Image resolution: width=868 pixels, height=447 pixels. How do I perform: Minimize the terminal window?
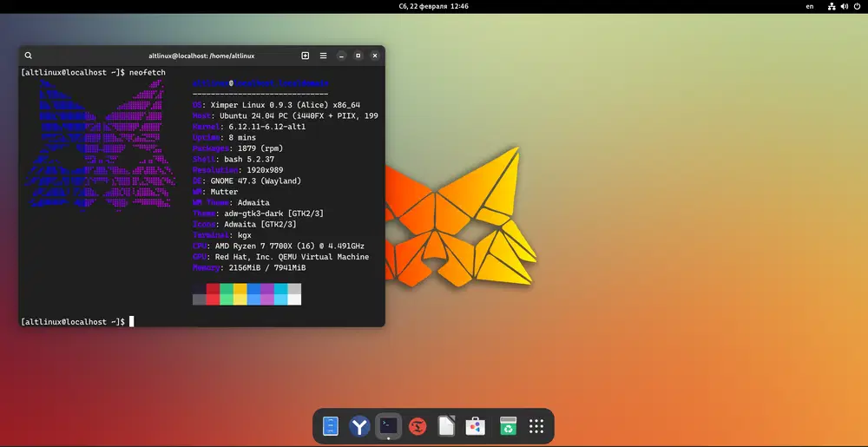pos(342,56)
